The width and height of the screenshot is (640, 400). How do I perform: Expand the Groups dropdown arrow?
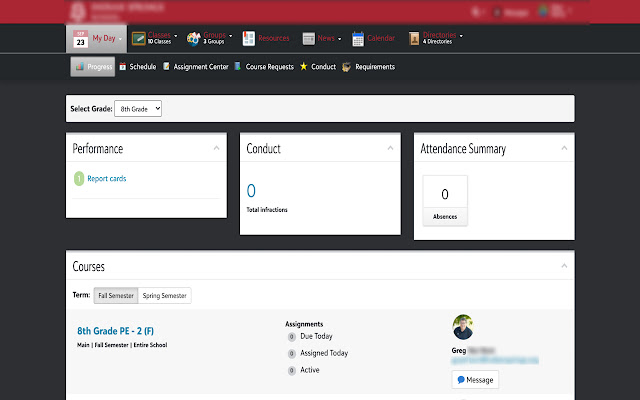[x=231, y=36]
